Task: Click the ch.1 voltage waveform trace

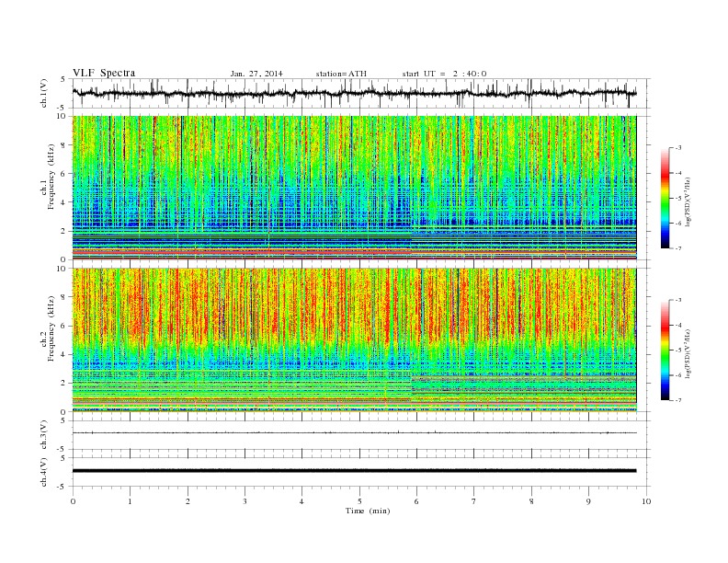Action: [354, 93]
